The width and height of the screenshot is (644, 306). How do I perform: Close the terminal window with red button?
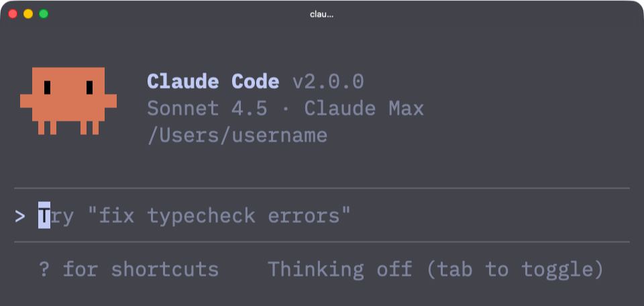click(x=13, y=14)
